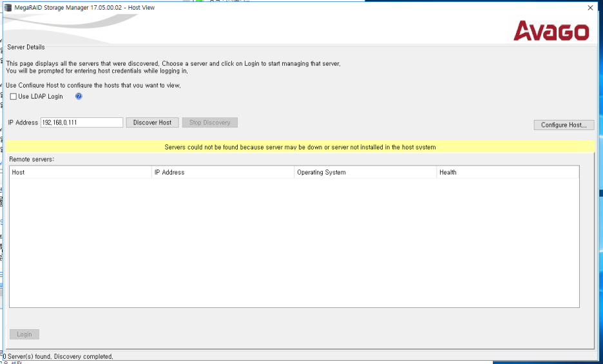
Task: Click the 'Server Details' heading
Action: (26, 47)
